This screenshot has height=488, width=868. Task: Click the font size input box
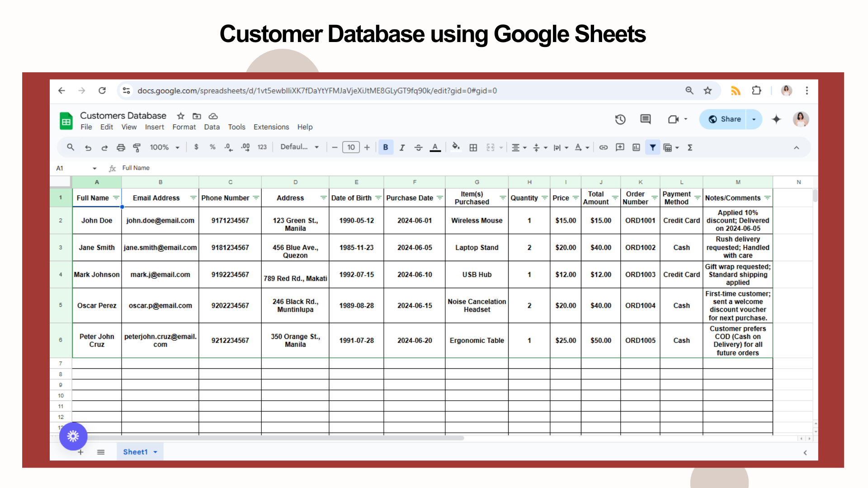pos(351,147)
